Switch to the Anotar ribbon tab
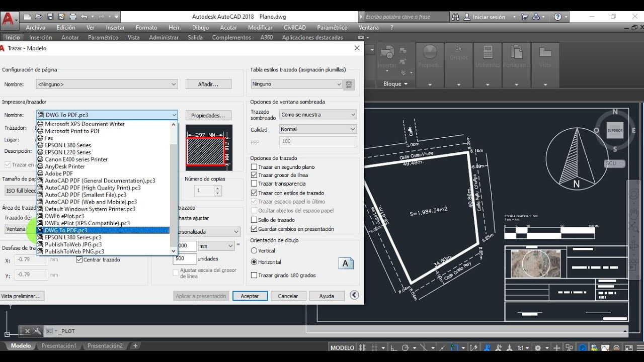This screenshot has width=644, height=362. pyautogui.click(x=70, y=37)
